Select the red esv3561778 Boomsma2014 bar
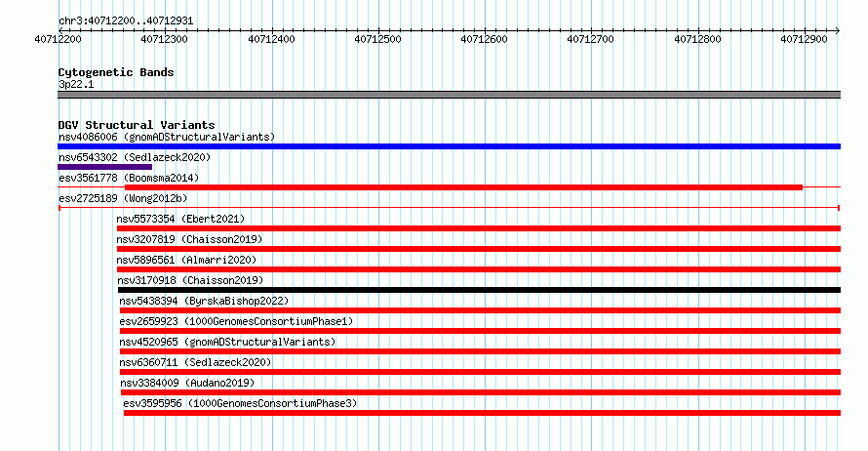This screenshot has height=451, width=868. pos(464,187)
